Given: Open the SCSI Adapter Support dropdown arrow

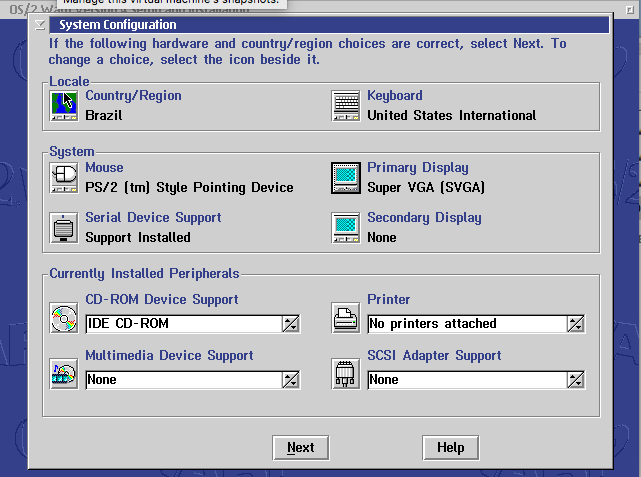Looking at the screenshot, I should click(x=575, y=379).
